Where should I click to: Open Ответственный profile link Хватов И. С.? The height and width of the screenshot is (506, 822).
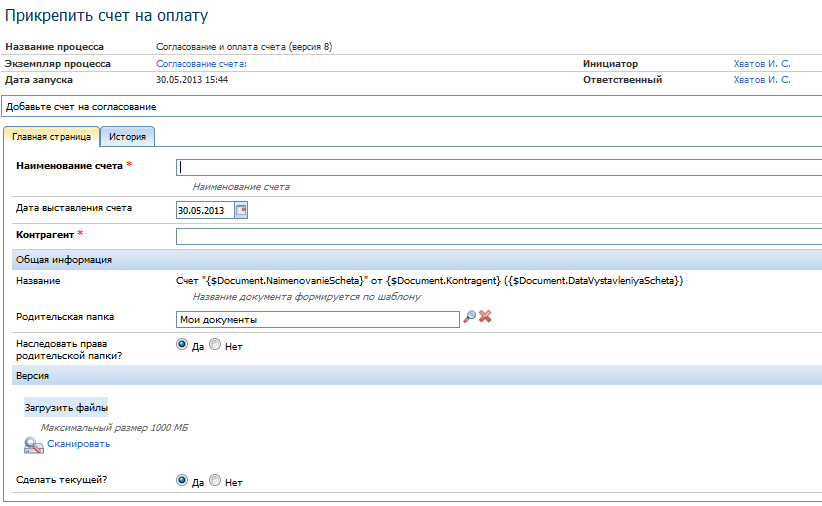tap(762, 79)
